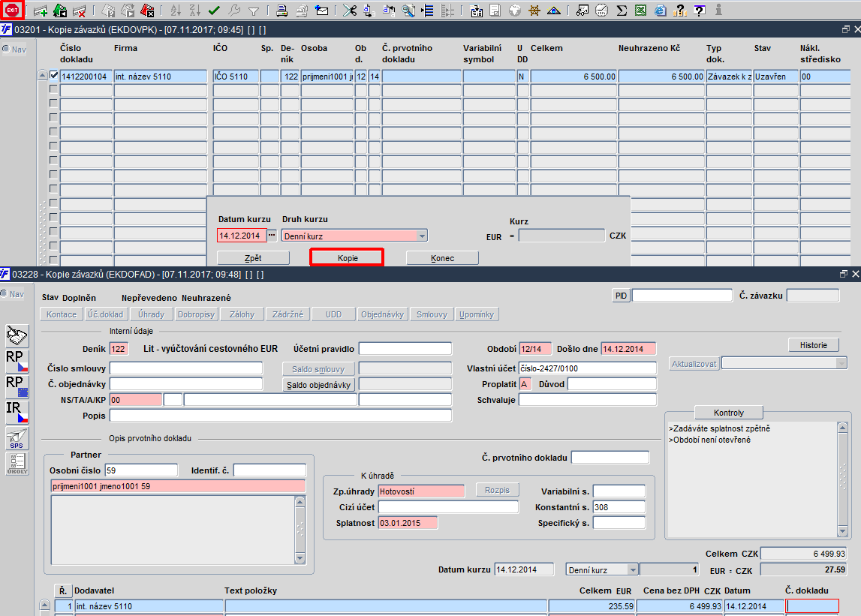861x616 pixels.
Task: Click the Úhrady tab button
Action: click(151, 314)
